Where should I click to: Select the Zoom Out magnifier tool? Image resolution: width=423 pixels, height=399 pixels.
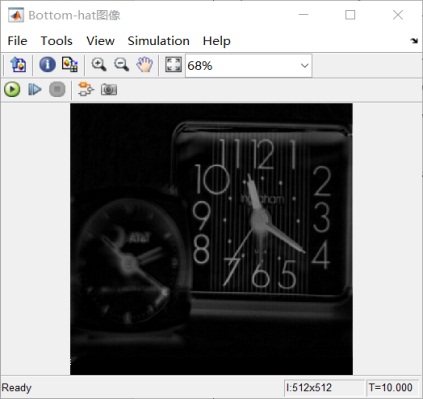(x=122, y=64)
